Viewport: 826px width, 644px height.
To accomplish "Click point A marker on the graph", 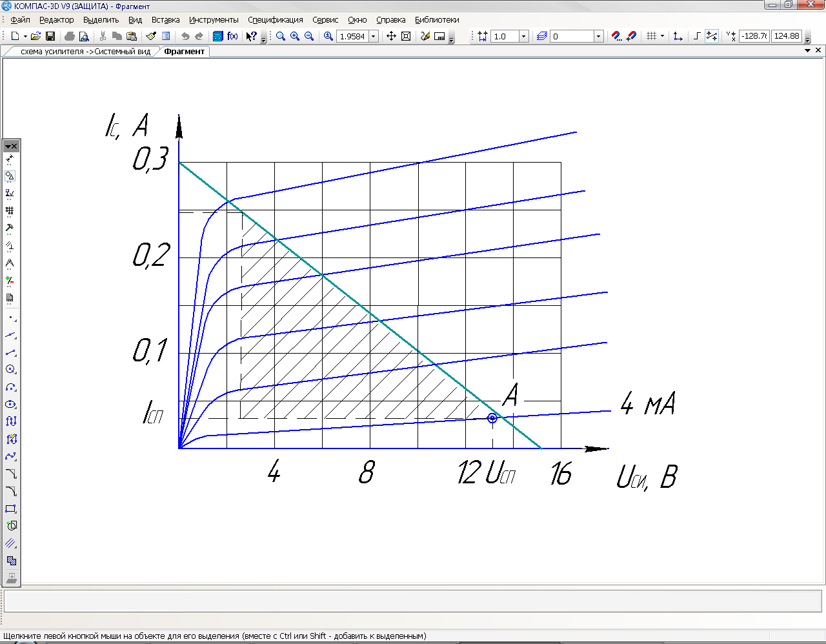I will [x=492, y=418].
